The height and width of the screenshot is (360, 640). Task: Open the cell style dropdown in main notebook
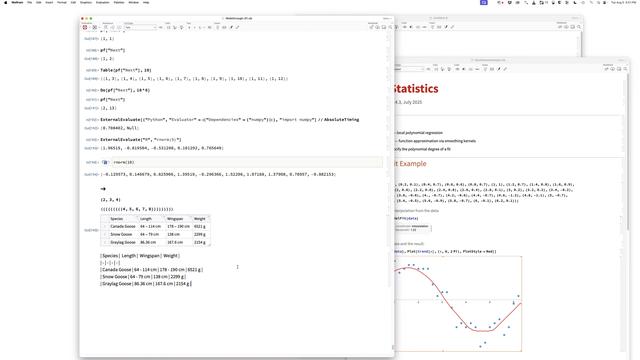tap(140, 27)
